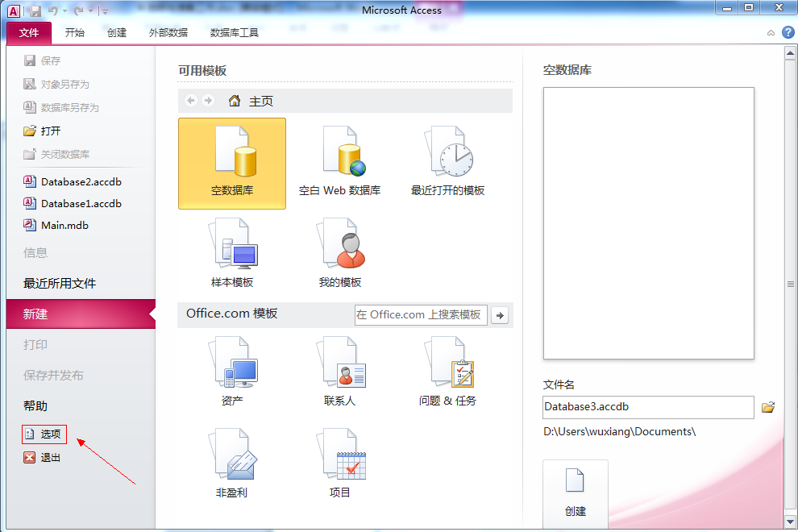The height and width of the screenshot is (532, 798).
Task: Select the 非盈利 nonprofit template
Action: tap(232, 463)
